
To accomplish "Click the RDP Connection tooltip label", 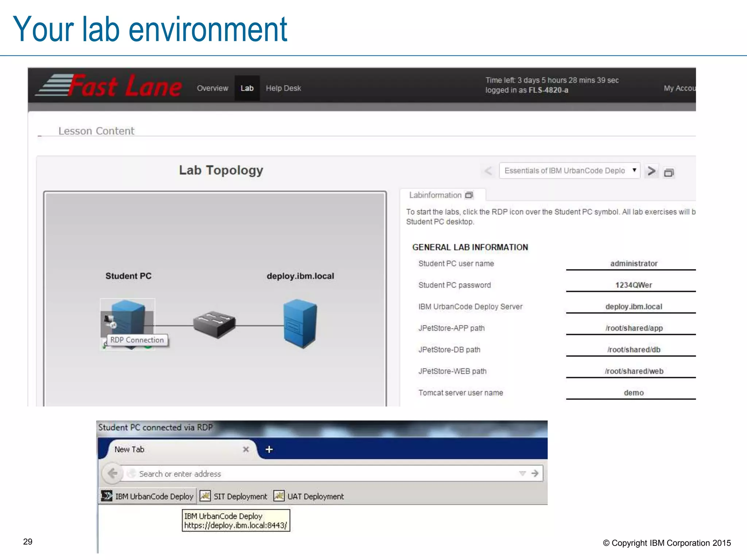I will [137, 340].
